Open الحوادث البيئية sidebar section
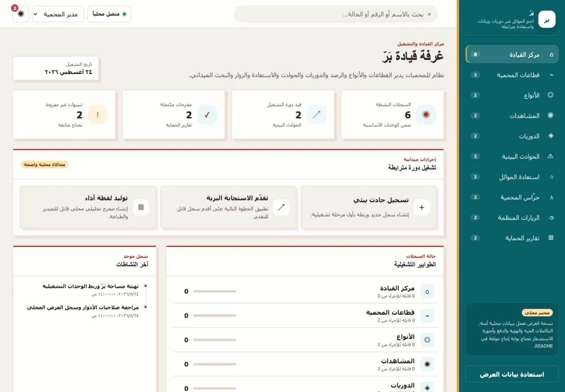This screenshot has width=565, height=392. tap(512, 156)
